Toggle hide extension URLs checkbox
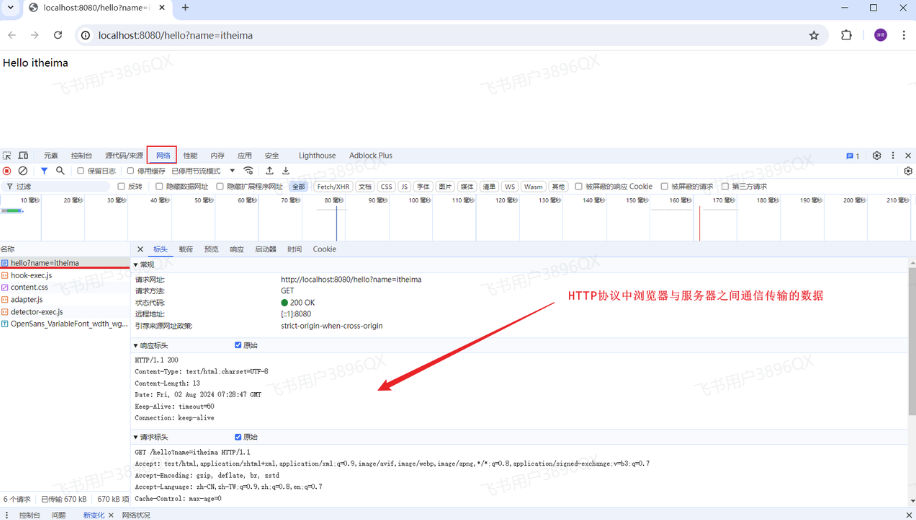The width and height of the screenshot is (916, 520). click(220, 186)
